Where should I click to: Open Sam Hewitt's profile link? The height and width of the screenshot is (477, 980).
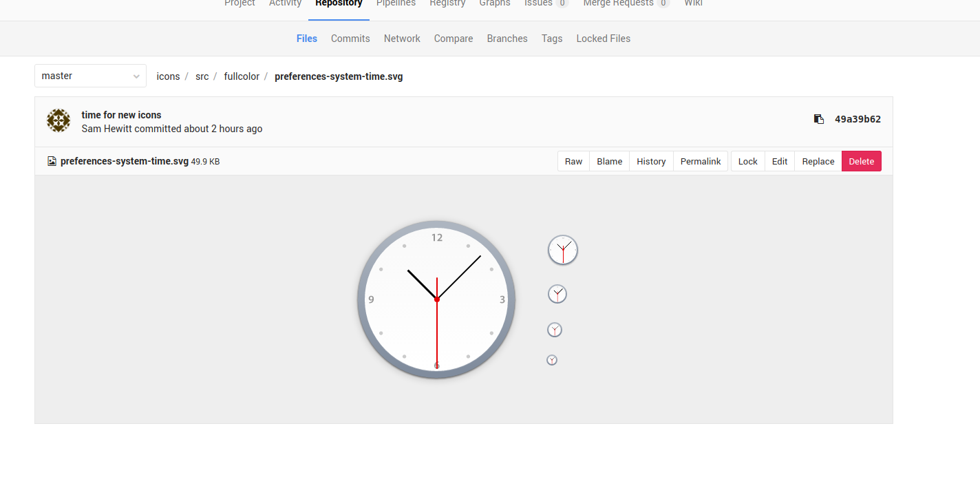[x=107, y=129]
